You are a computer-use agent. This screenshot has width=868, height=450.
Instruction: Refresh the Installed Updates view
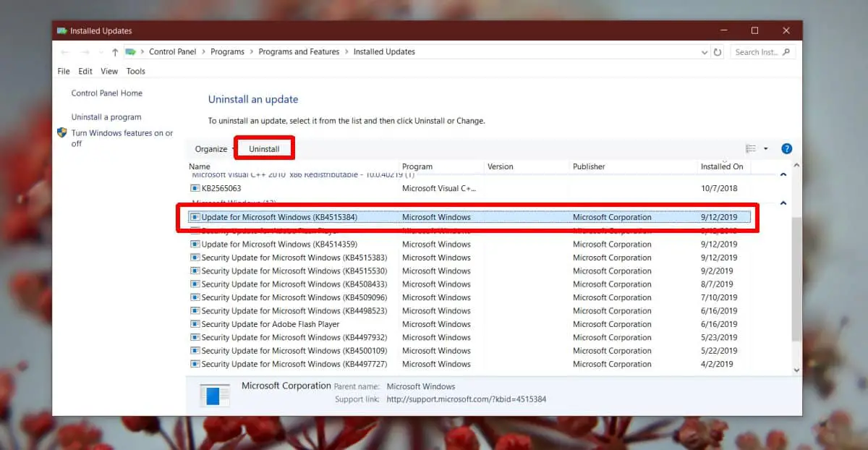[718, 52]
